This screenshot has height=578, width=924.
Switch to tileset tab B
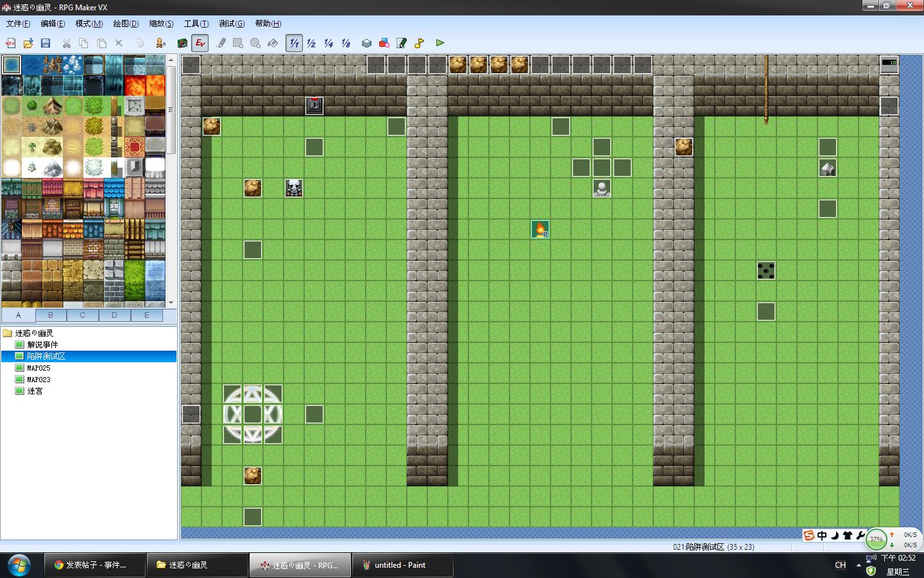[x=50, y=315]
